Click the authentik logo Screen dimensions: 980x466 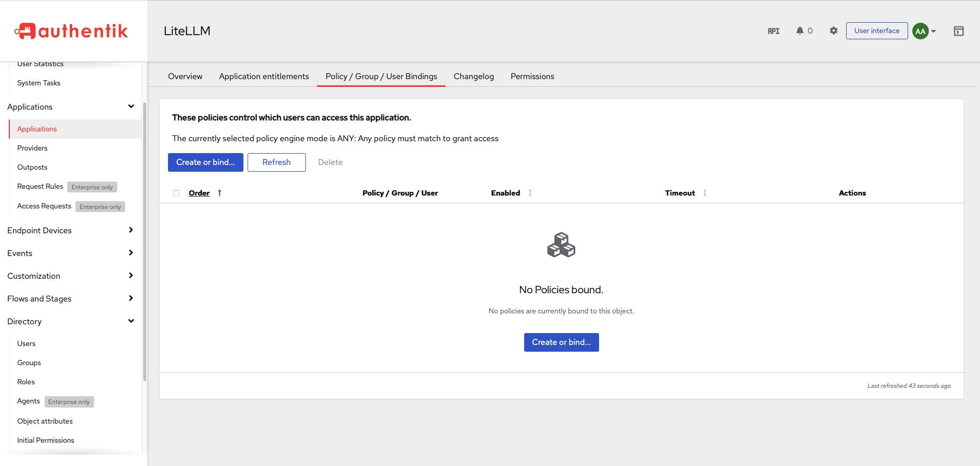71,31
